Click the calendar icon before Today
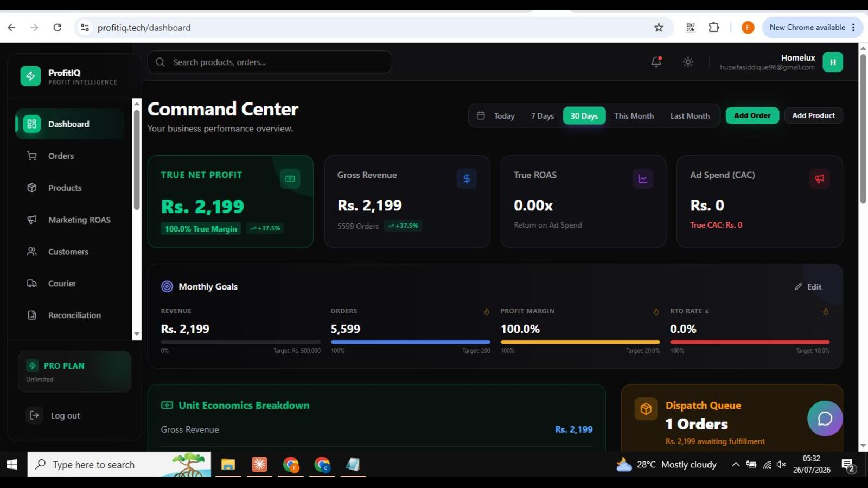 [481, 115]
